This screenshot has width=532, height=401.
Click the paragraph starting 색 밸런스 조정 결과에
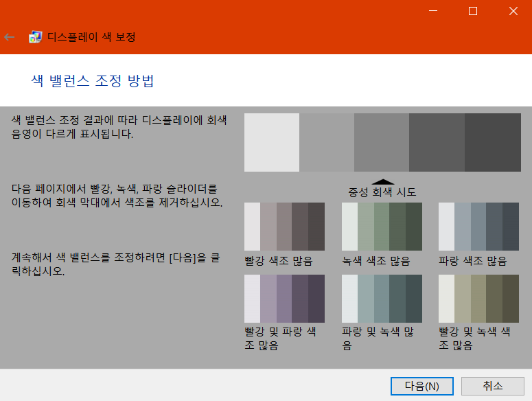click(x=119, y=127)
